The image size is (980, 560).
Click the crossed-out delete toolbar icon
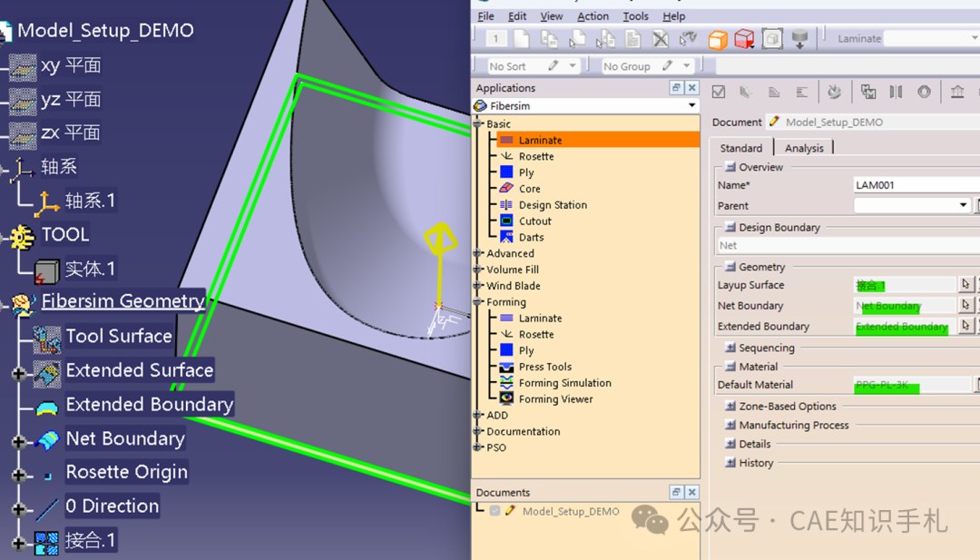pyautogui.click(x=661, y=39)
